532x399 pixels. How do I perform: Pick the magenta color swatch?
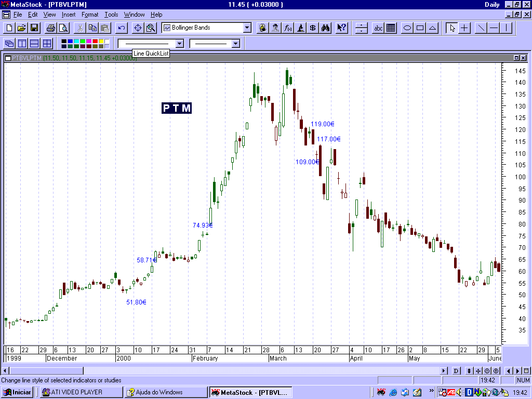pos(88,41)
